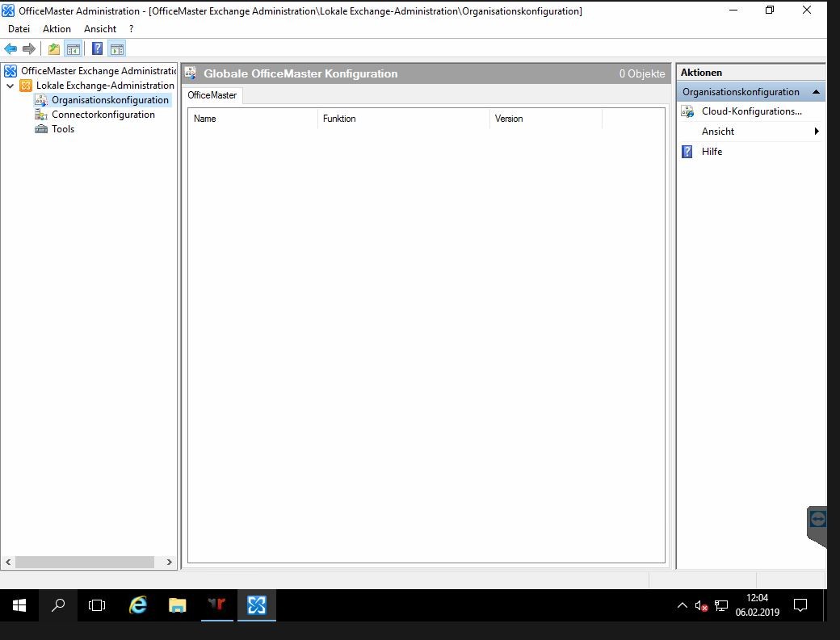
Task: Open the Windows Start menu
Action: (19, 605)
